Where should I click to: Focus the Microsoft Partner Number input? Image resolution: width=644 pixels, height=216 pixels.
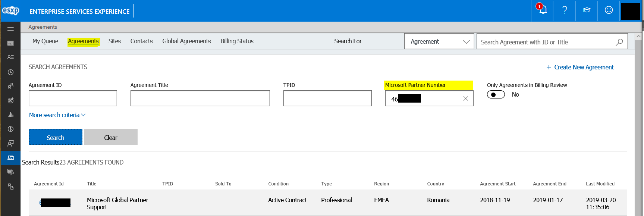(x=429, y=98)
